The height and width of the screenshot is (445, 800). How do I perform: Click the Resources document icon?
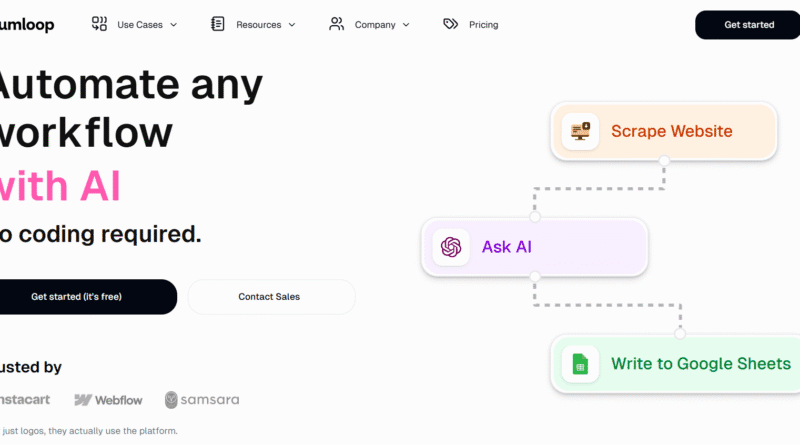[218, 24]
